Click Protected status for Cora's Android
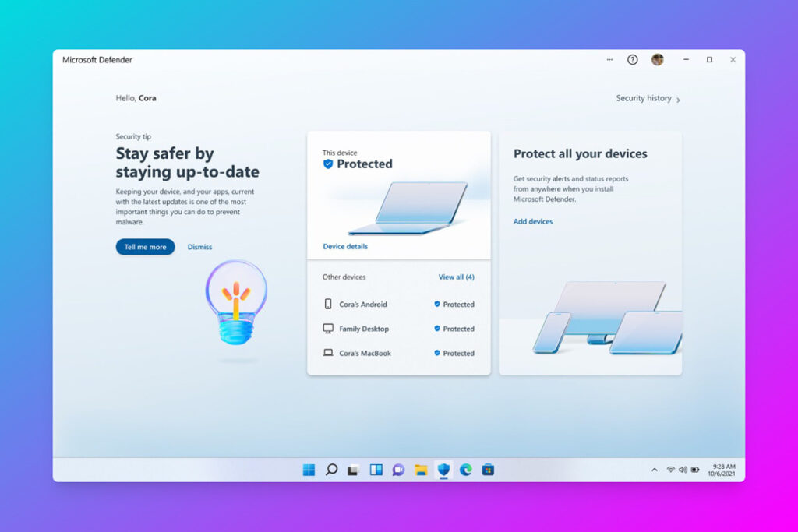 (x=458, y=304)
